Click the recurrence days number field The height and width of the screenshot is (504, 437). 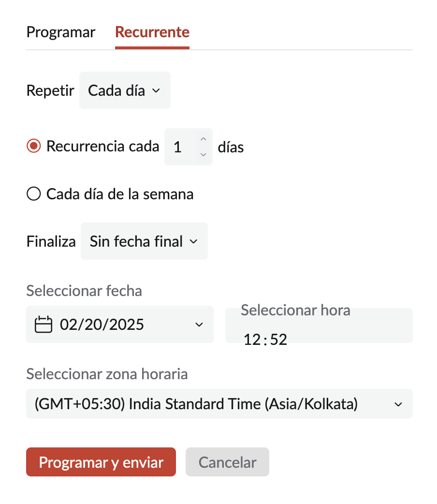click(178, 147)
